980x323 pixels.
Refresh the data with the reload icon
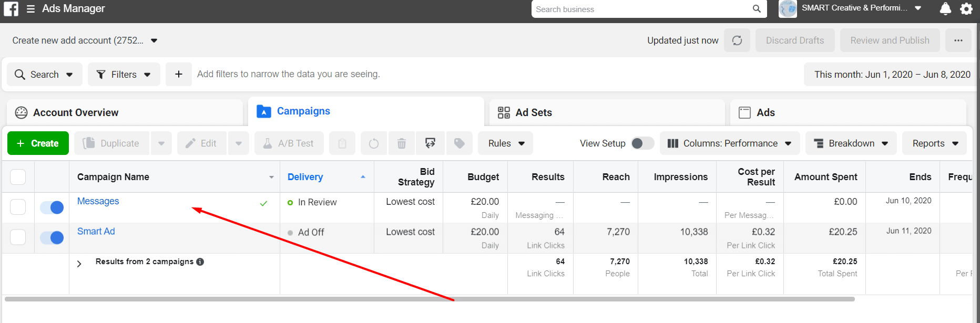pyautogui.click(x=737, y=40)
